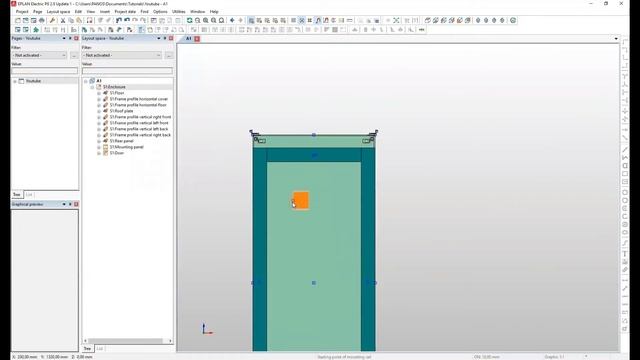Image resolution: width=640 pixels, height=360 pixels.
Task: Select the A1 document tab
Action: point(189,39)
